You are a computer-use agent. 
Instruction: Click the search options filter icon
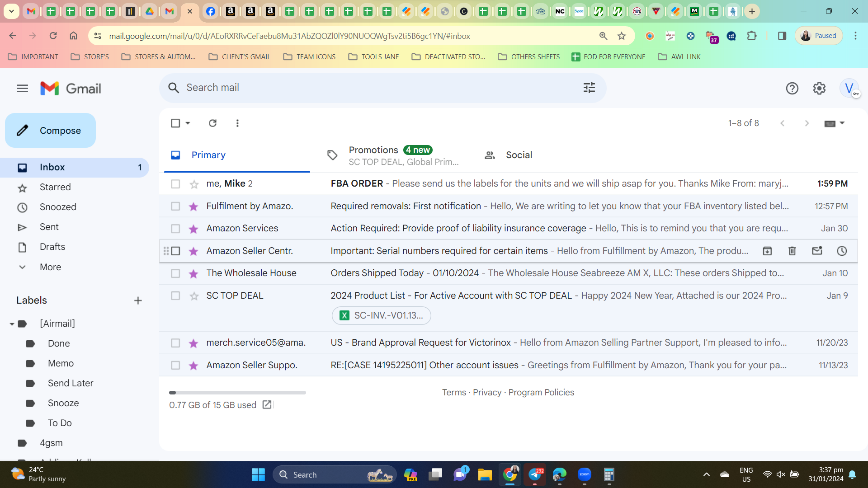click(x=589, y=88)
